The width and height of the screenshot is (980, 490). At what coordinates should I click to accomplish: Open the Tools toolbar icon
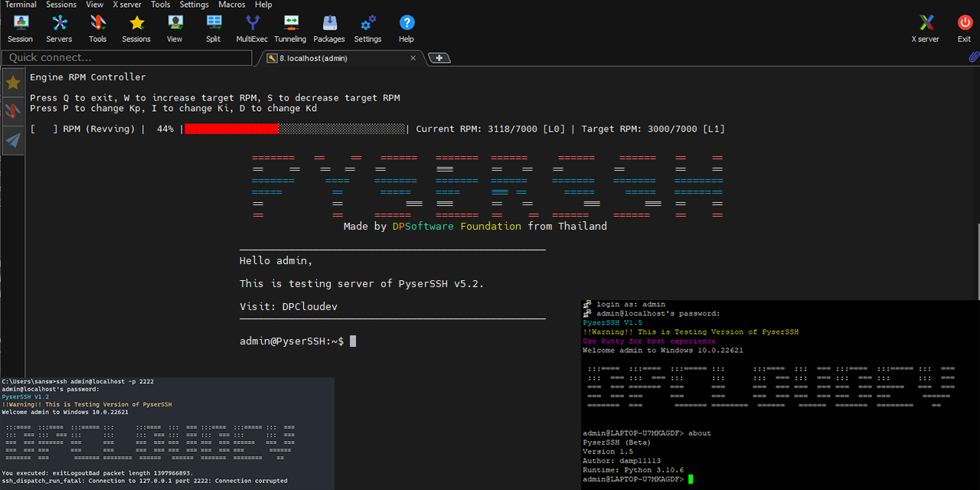point(97,28)
